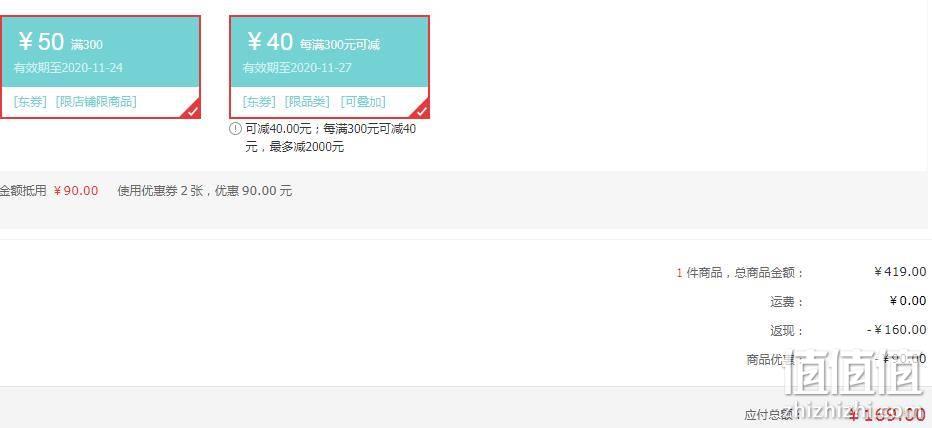932x428 pixels.
Task: Click the checkmark corner on ¥50 coupon
Action: click(193, 110)
